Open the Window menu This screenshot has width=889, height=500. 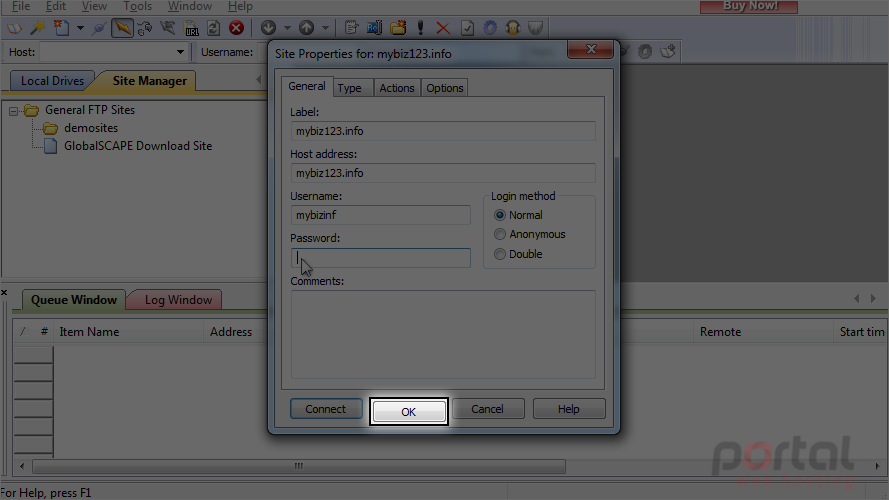(189, 6)
